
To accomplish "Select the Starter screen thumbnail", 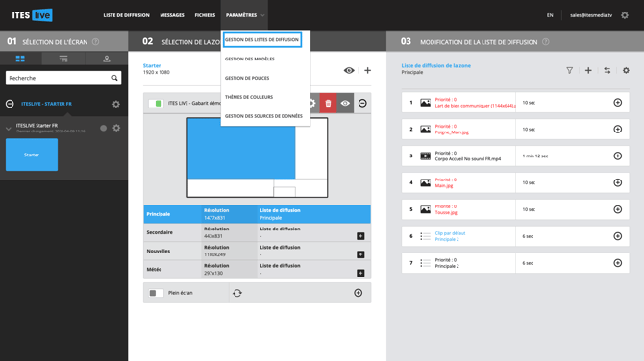I will pos(32,155).
